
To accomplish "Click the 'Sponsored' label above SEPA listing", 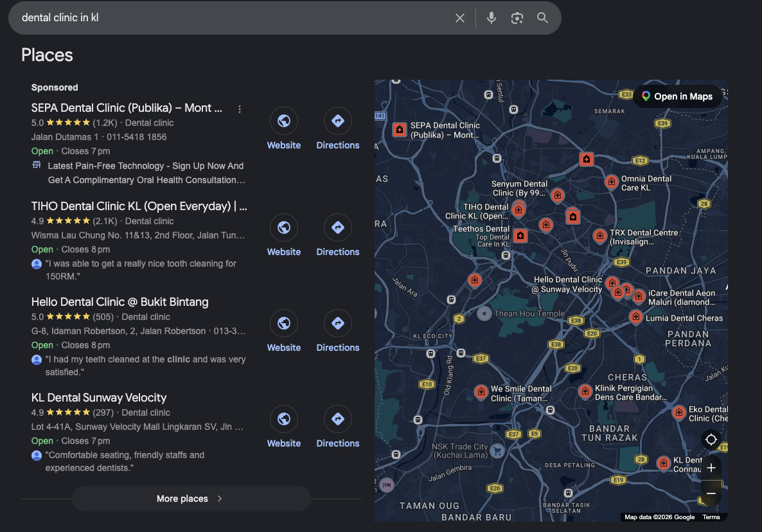I will pyautogui.click(x=55, y=87).
